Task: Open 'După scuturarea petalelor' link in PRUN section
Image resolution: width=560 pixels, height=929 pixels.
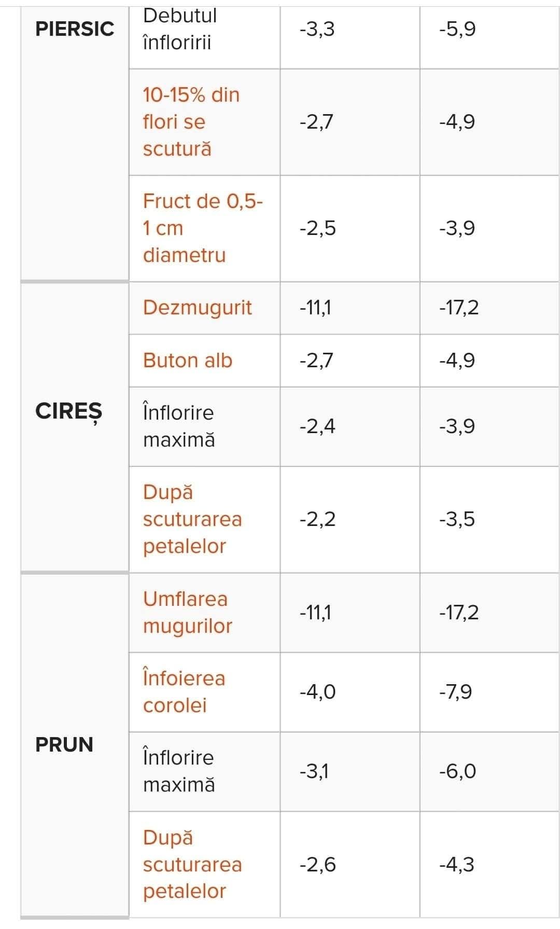Action: click(192, 864)
